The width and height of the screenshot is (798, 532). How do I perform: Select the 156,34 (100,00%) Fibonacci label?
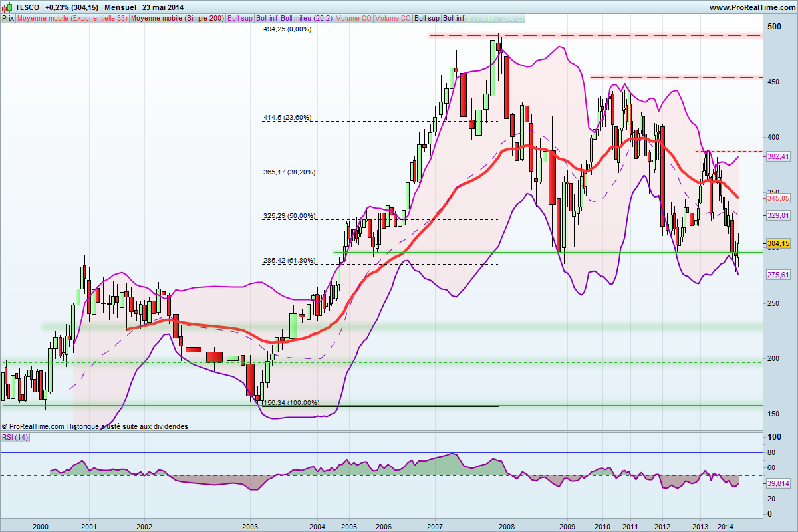(x=291, y=403)
